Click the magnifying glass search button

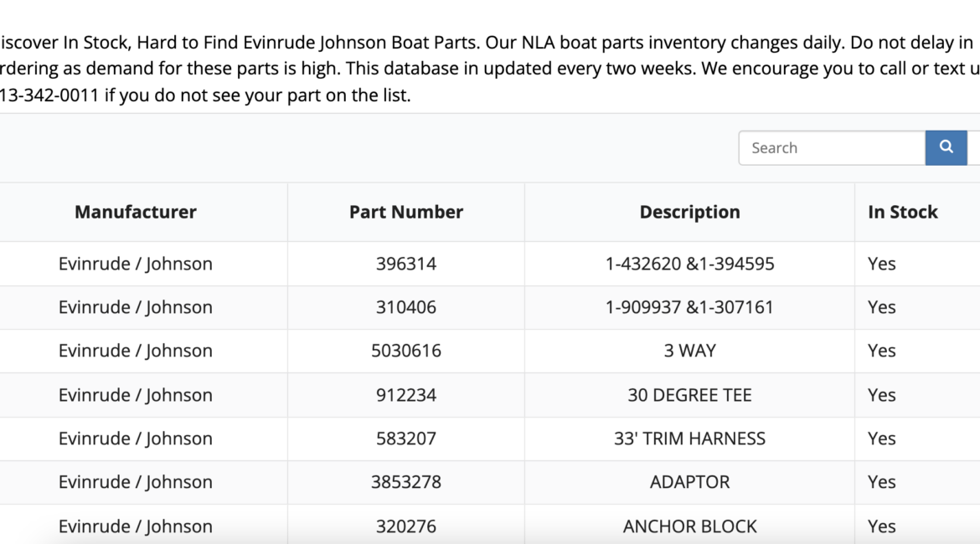point(946,148)
